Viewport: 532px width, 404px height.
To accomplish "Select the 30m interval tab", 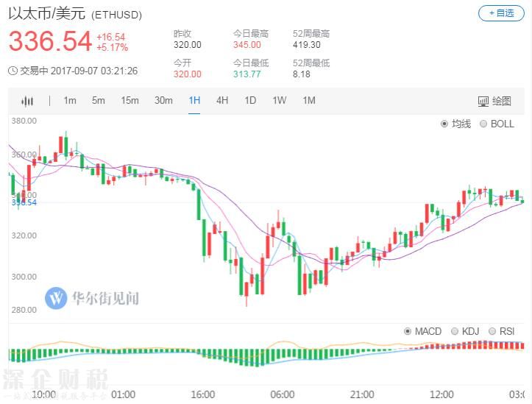I will click(163, 100).
